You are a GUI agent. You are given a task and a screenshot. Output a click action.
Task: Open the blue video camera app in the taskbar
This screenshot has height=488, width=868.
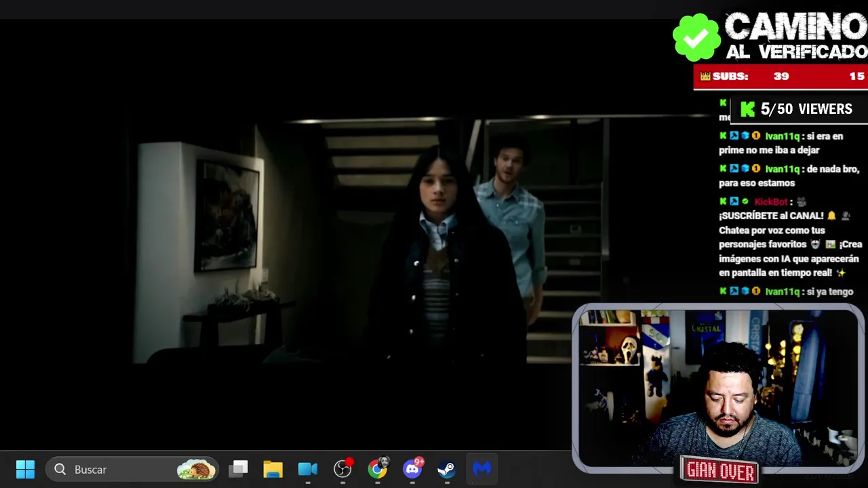pyautogui.click(x=308, y=469)
